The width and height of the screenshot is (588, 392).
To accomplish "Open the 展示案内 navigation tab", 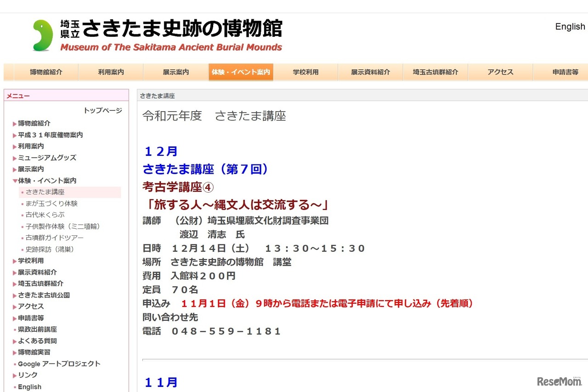I will (x=175, y=72).
